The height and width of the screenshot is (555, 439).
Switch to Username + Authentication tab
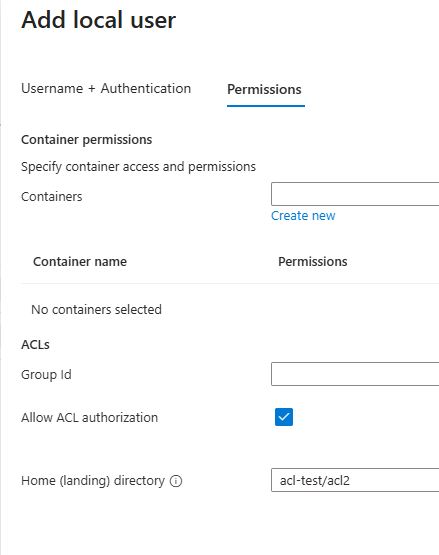(x=106, y=88)
